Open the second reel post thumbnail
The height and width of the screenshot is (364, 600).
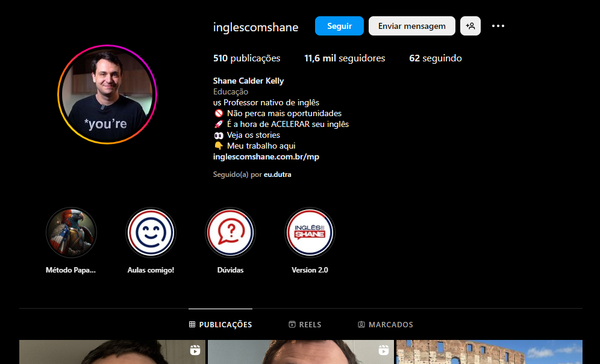click(301, 352)
